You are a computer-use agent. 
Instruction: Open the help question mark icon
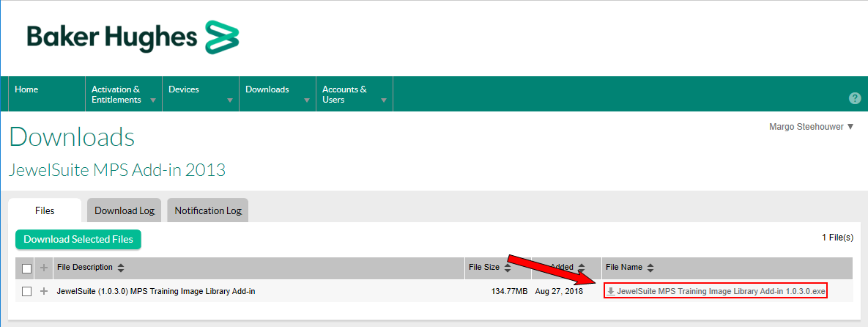[x=854, y=98]
